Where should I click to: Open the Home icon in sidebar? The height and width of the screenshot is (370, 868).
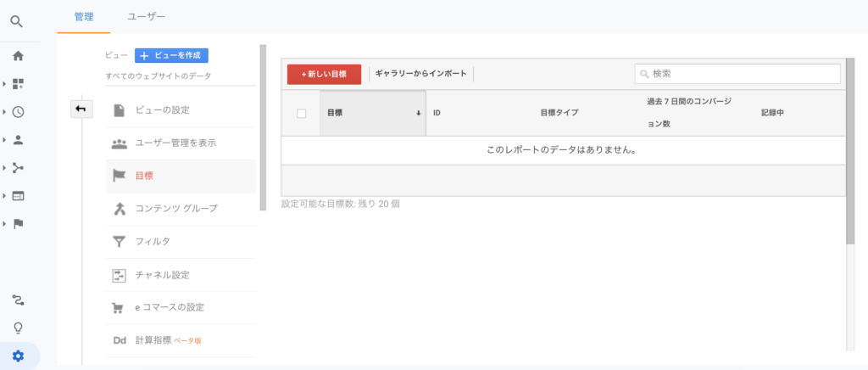(x=18, y=56)
